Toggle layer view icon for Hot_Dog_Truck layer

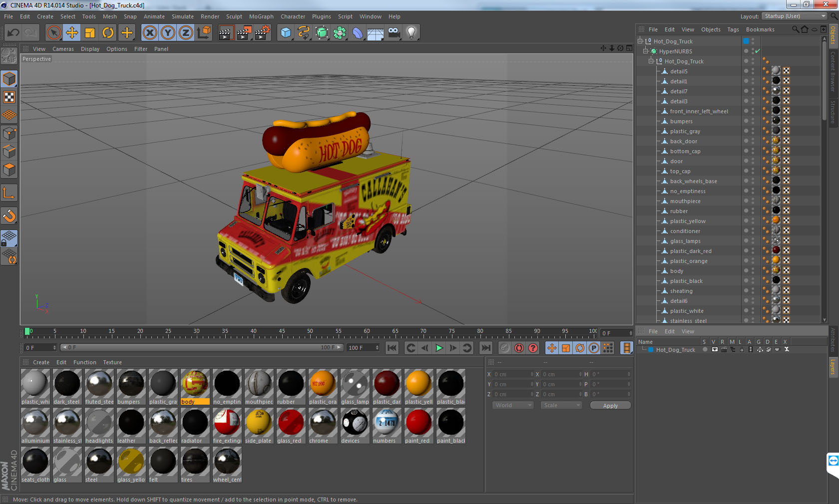715,349
